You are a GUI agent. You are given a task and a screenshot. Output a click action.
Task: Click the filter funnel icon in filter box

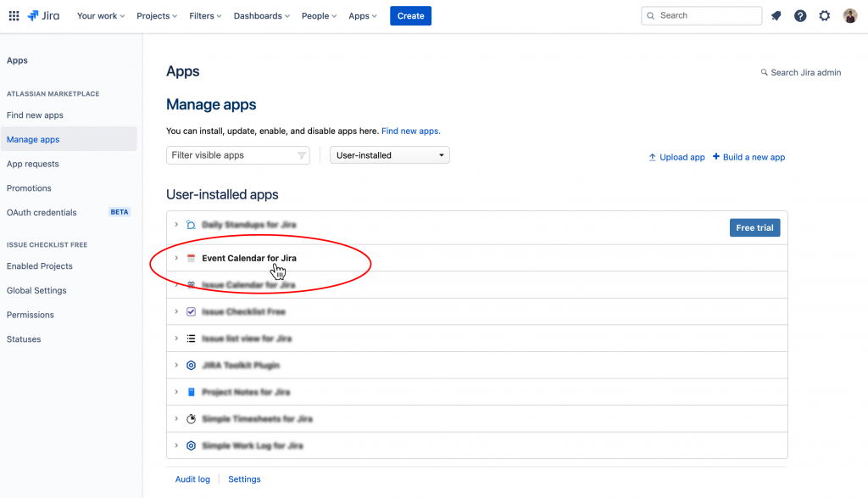(x=301, y=155)
